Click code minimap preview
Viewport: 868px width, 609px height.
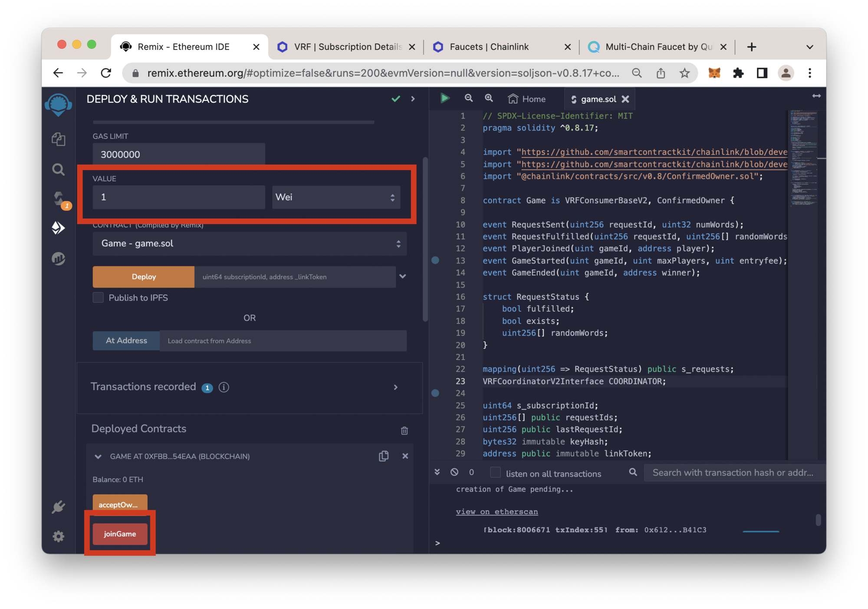click(803, 158)
